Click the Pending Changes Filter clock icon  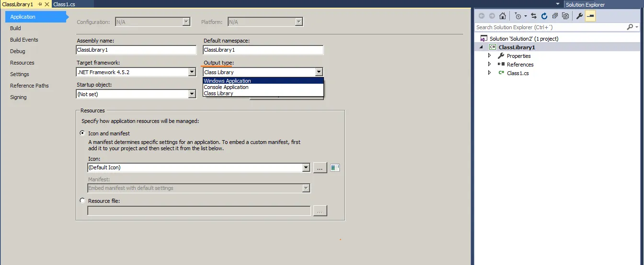[x=517, y=16]
